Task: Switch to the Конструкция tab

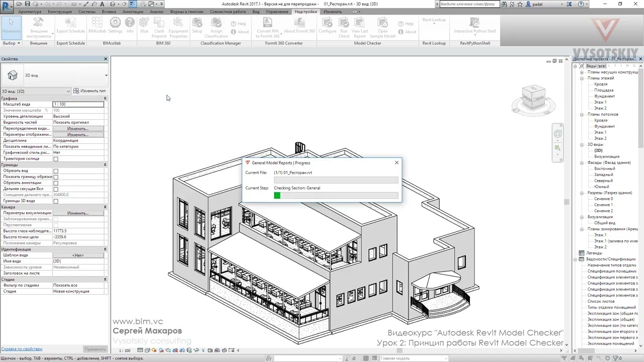Action: tap(60, 12)
